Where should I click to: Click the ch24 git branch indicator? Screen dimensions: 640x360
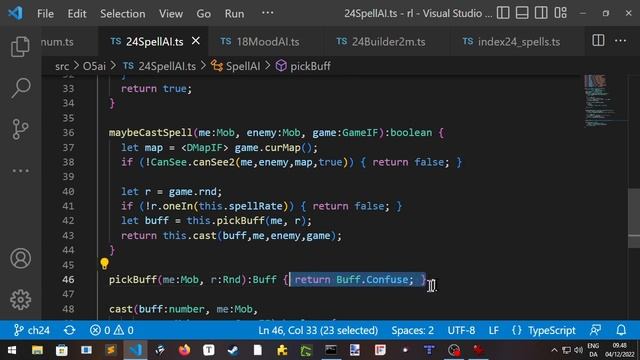31,330
